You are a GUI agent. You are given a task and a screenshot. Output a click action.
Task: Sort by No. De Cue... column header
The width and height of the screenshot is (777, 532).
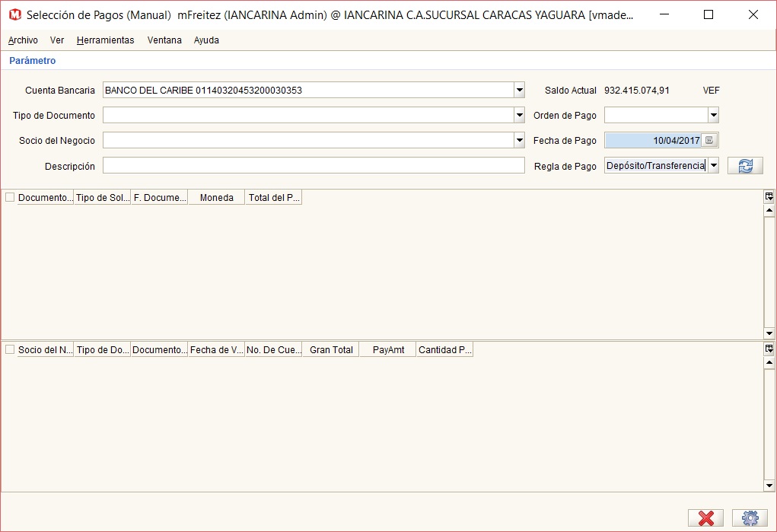click(x=273, y=349)
